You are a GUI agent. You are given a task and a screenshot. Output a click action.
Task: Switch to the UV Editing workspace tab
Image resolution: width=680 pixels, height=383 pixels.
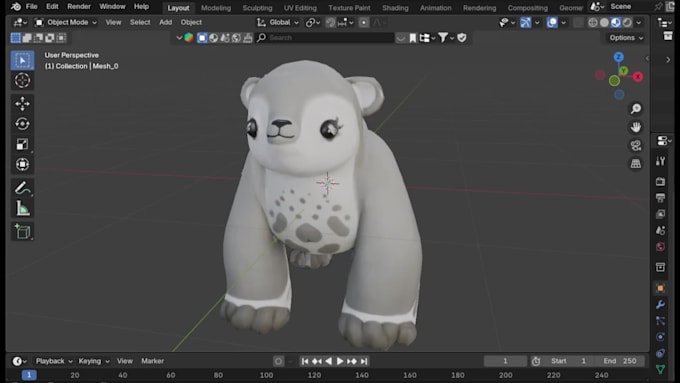(x=300, y=8)
